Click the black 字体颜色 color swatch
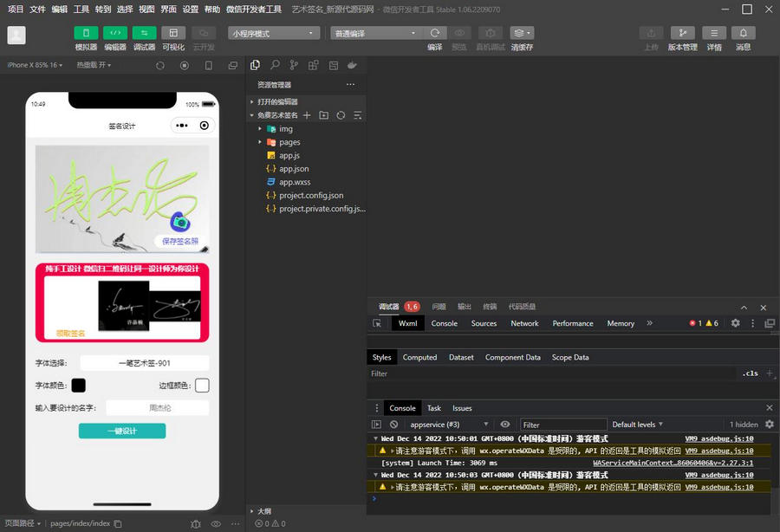Image resolution: width=780 pixels, height=532 pixels. tap(78, 385)
